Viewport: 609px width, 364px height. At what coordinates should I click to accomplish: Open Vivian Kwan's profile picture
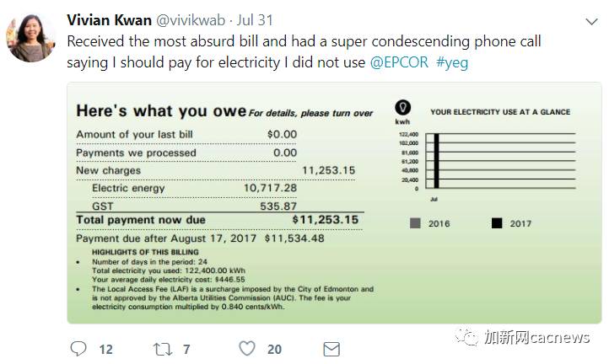click(x=30, y=38)
